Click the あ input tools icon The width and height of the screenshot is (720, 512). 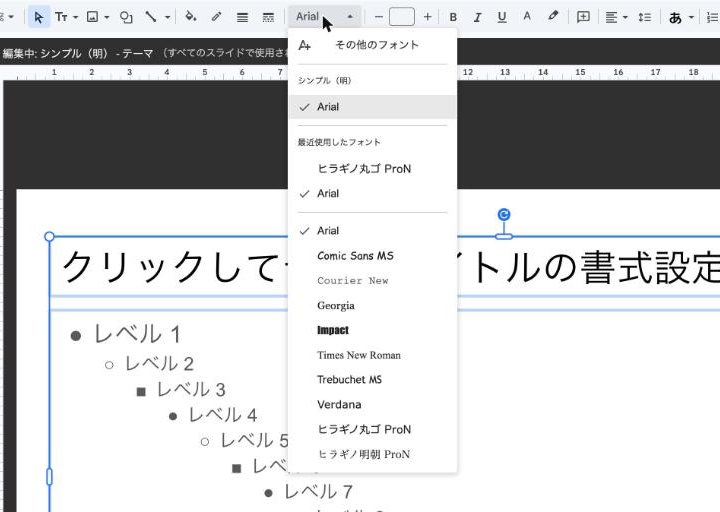[675, 17]
